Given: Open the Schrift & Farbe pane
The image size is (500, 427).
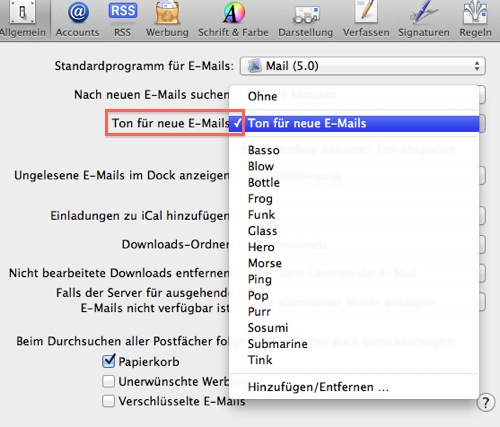Looking at the screenshot, I should pos(233,19).
